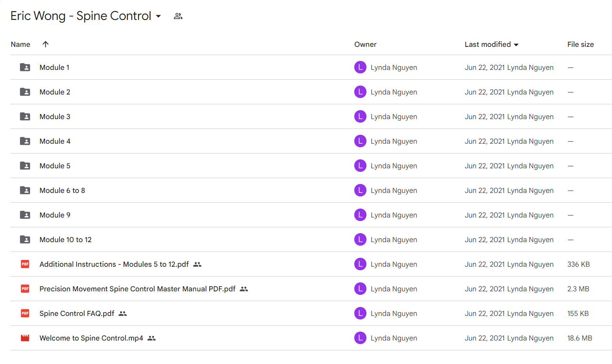612x364 pixels.
Task: Click Lynda Nguyen avatar in Module 4 row
Action: pyautogui.click(x=360, y=141)
